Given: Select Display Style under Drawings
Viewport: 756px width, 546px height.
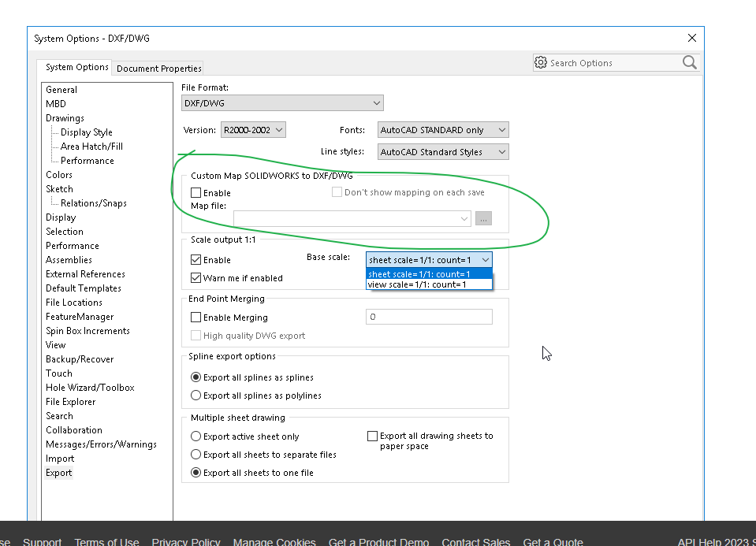Looking at the screenshot, I should coord(86,132).
